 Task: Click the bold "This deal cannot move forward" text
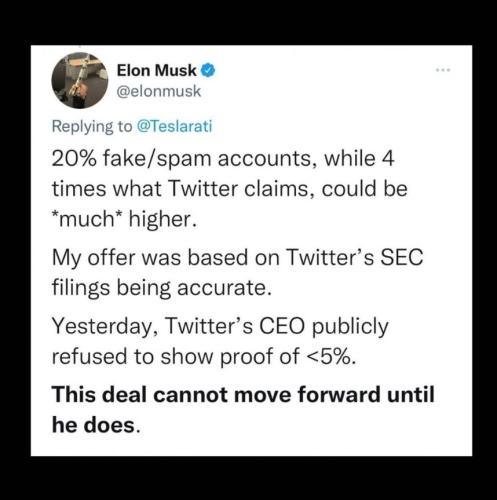(x=217, y=394)
